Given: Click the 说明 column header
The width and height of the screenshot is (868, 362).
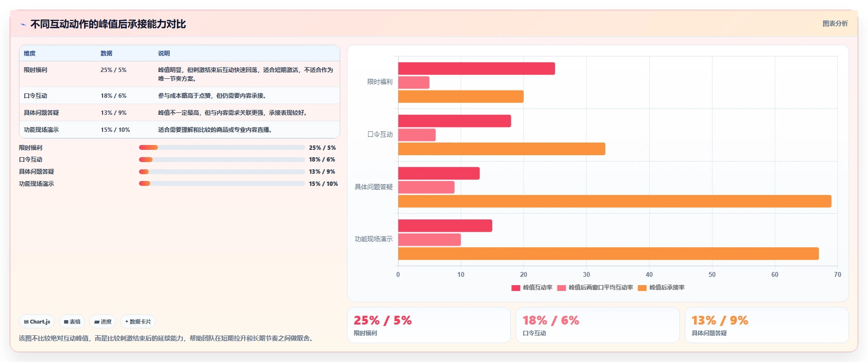Looking at the screenshot, I should coord(164,54).
